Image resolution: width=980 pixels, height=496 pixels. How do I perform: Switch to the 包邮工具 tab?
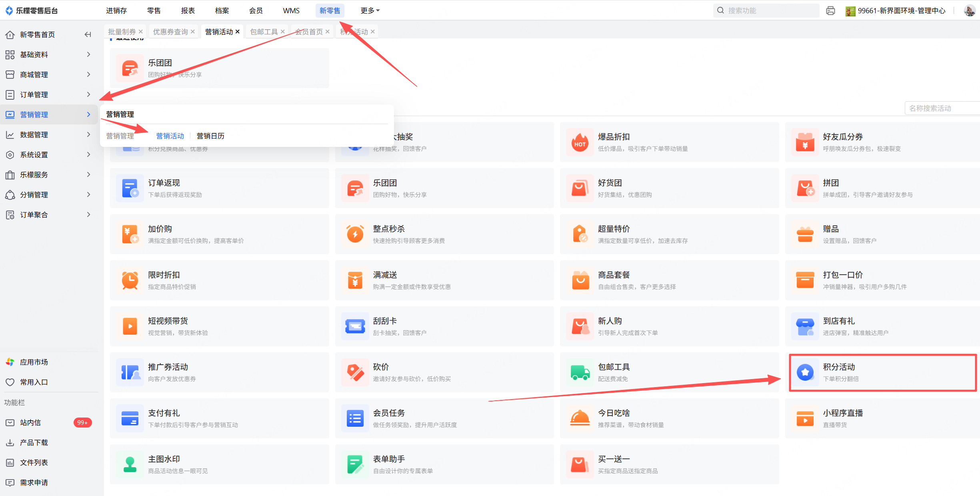click(264, 32)
